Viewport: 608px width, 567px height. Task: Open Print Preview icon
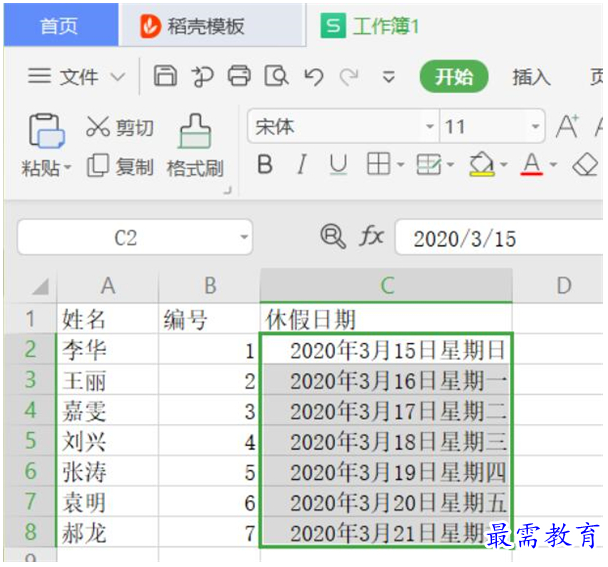pos(276,75)
